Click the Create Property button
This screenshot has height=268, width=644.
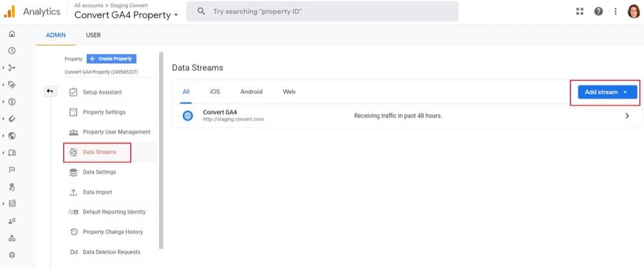pyautogui.click(x=111, y=59)
